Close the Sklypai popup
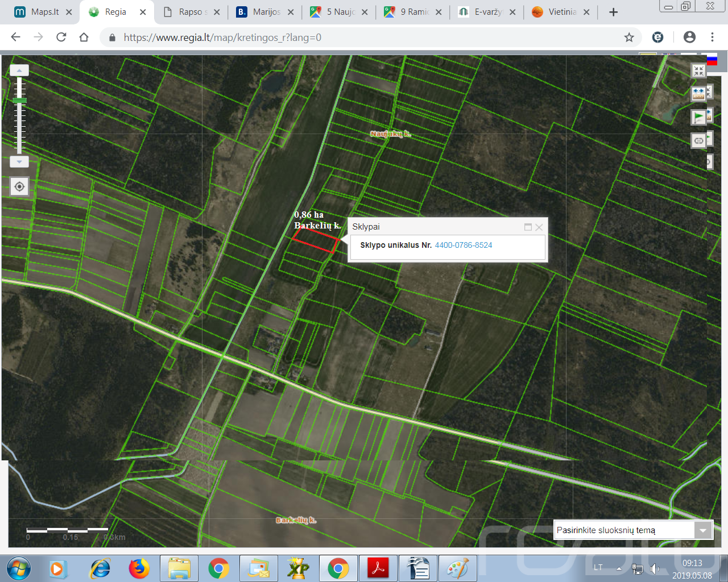 coord(539,227)
